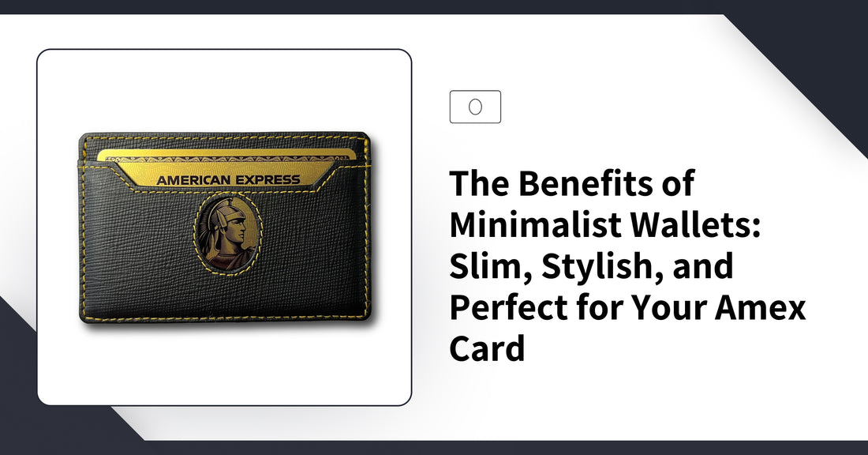The width and height of the screenshot is (868, 455).
Task: Click the small card outline icon above the headline
Action: click(x=475, y=107)
